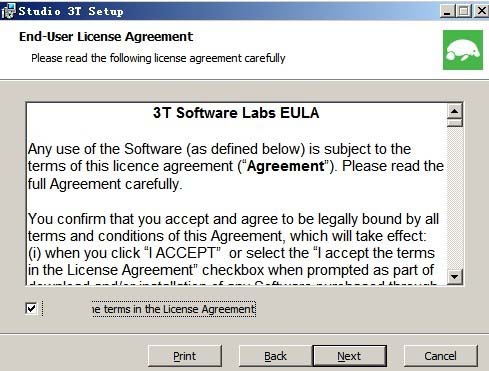Maximize the Studio 3T Setup window

click(464, 11)
